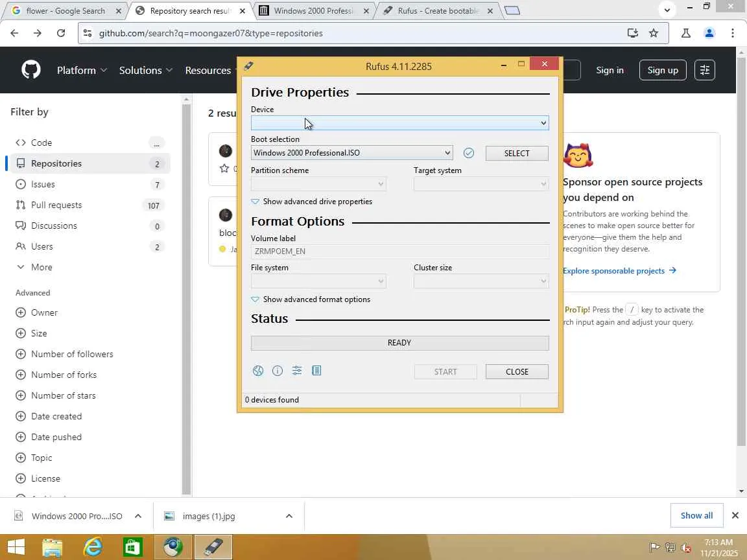747x560 pixels.
Task: Open Windows Store from taskbar
Action: coord(132,547)
